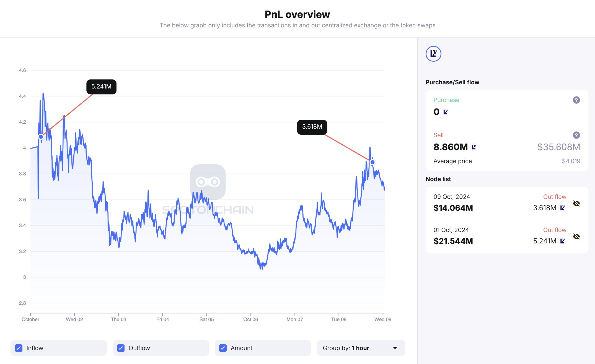Hide the 09 Oct, 2024 outflow node
The height and width of the screenshot is (364, 595).
[576, 204]
